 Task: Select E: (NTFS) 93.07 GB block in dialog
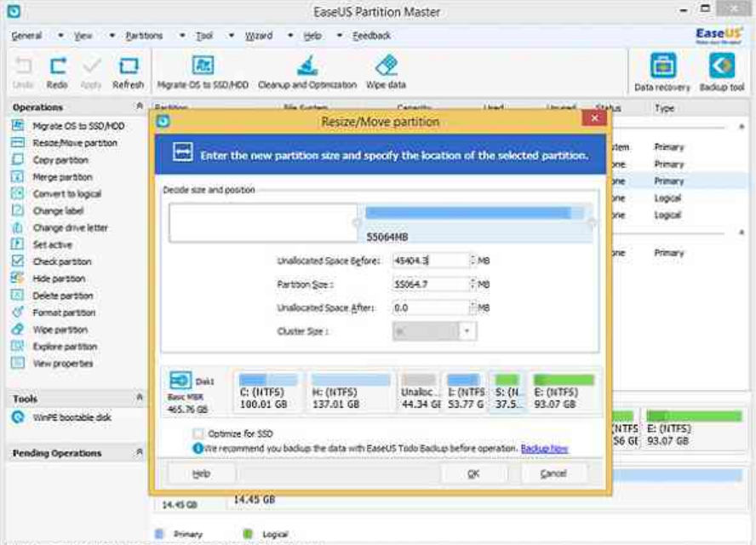click(564, 392)
